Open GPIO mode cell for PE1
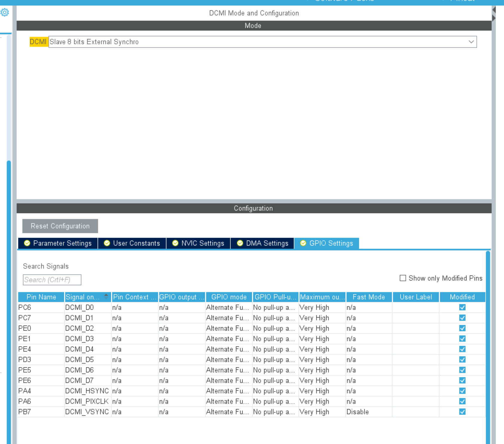The width and height of the screenshot is (504, 444). (229, 339)
